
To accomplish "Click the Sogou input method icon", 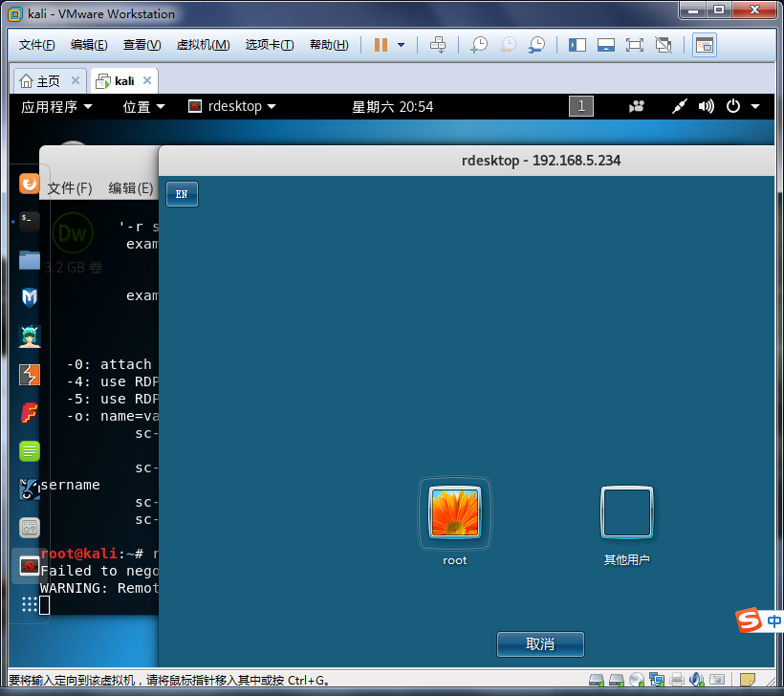I will [x=749, y=620].
